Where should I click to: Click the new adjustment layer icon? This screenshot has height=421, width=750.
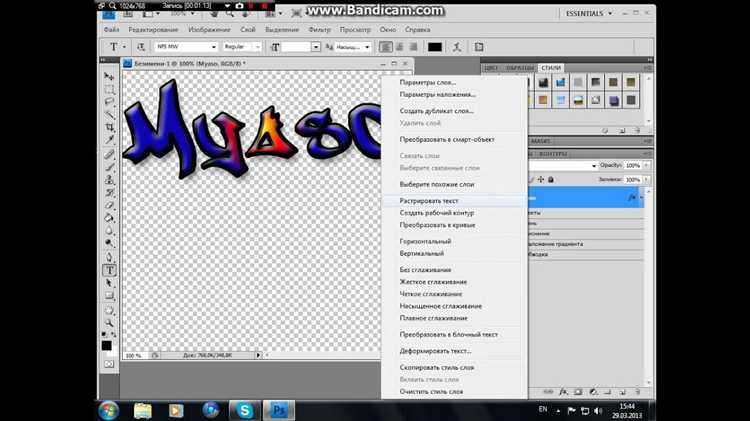(593, 392)
